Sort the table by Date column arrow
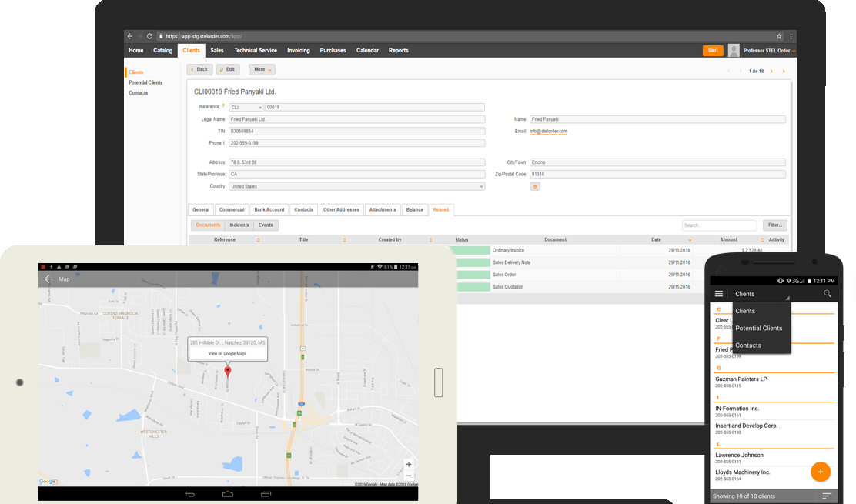 pos(690,240)
